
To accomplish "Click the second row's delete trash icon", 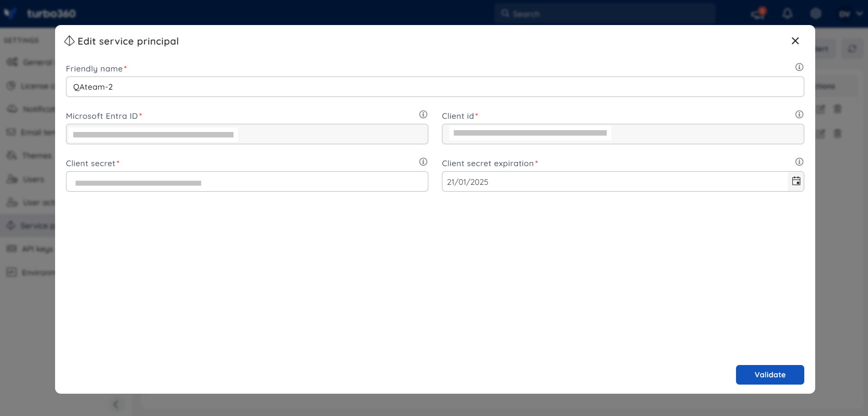I will [838, 133].
